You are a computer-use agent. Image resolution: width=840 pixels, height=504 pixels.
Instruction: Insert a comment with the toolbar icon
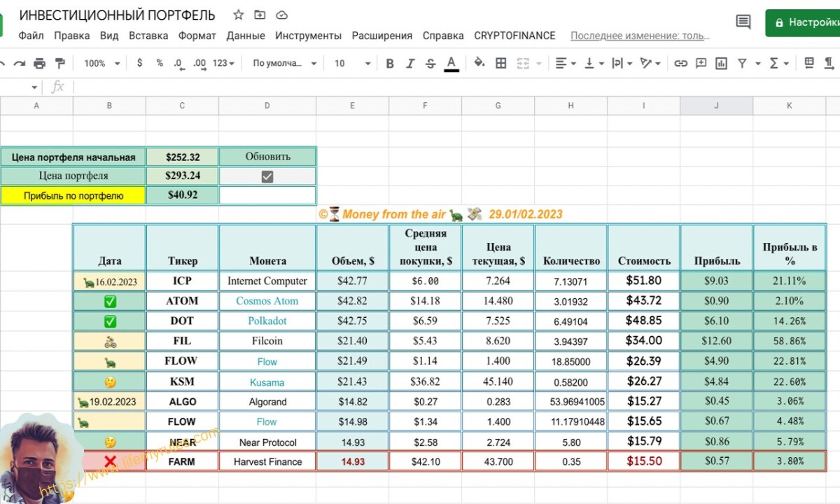[x=701, y=63]
